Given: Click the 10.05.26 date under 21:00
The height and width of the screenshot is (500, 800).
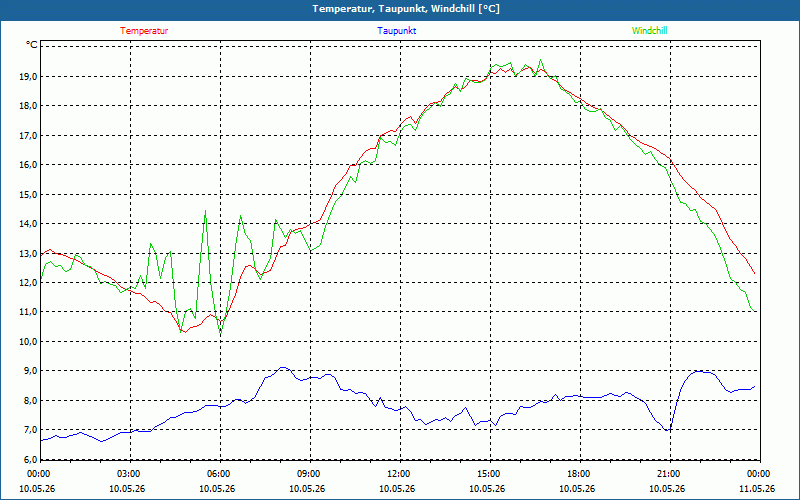Looking at the screenshot, I should point(666,489).
